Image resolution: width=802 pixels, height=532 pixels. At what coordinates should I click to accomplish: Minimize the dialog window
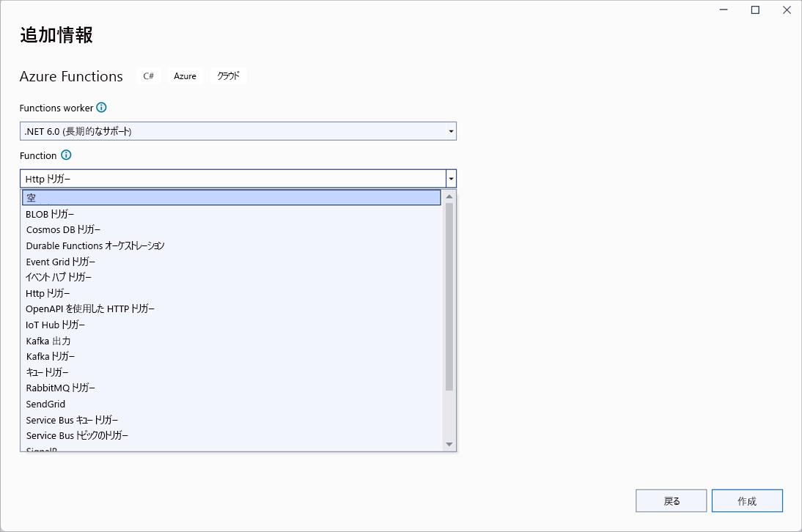pyautogui.click(x=724, y=10)
